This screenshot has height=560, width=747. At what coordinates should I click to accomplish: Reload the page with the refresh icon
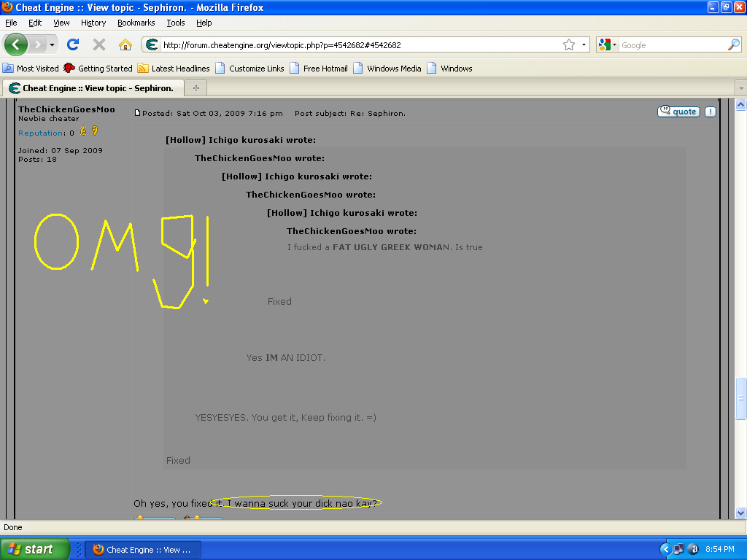tap(72, 44)
